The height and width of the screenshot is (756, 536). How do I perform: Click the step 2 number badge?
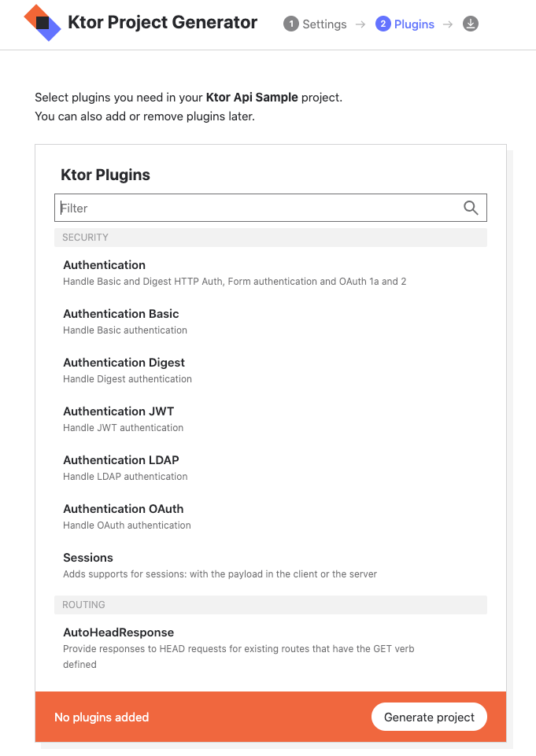pyautogui.click(x=383, y=24)
